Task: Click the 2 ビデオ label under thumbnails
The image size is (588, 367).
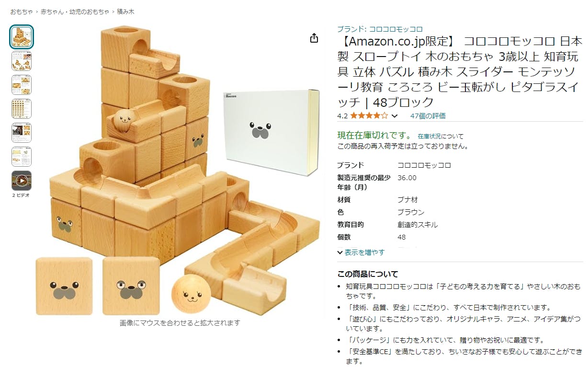Action: 22,195
